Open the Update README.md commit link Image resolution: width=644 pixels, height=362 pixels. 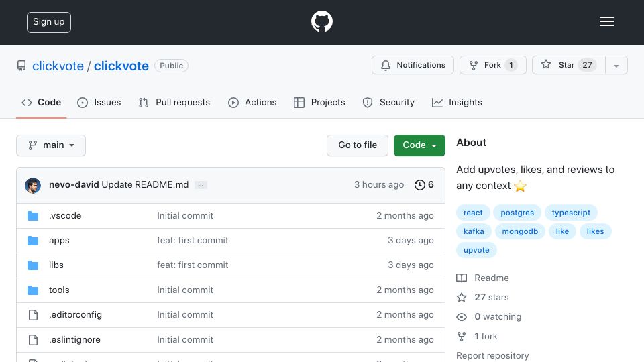[145, 185]
